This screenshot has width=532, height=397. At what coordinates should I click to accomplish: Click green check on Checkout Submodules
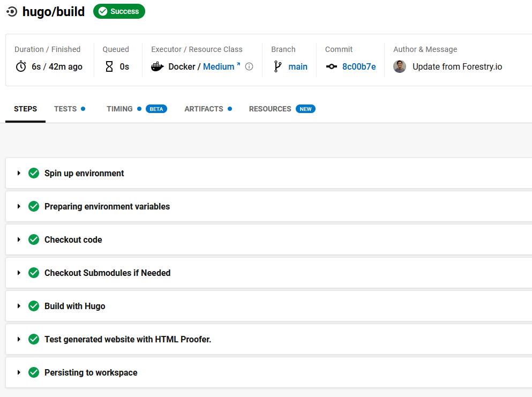(x=34, y=273)
